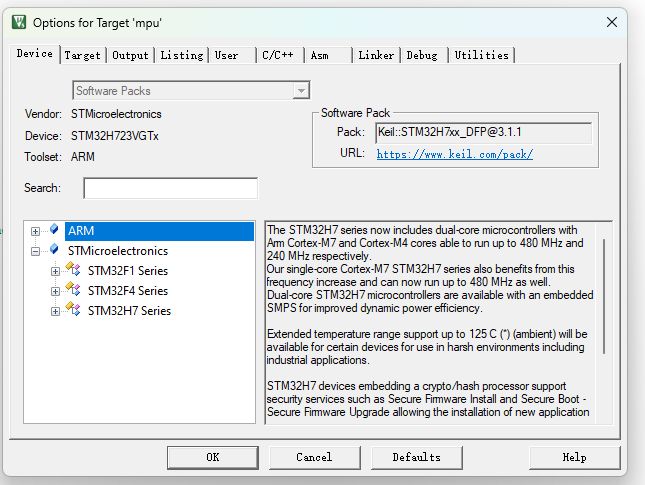Switch to the Device tab
Screen dimensions: 645x485
click(x=35, y=54)
